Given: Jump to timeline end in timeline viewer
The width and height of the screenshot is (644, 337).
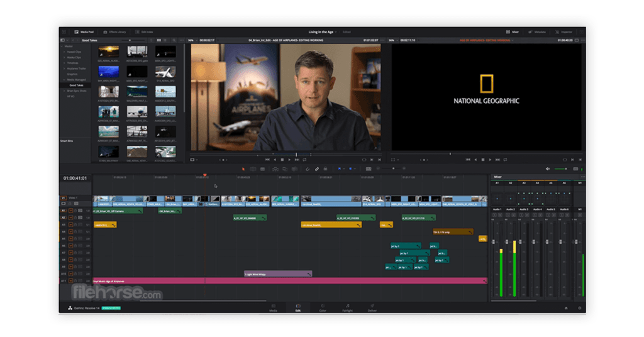Looking at the screenshot, I should point(498,160).
